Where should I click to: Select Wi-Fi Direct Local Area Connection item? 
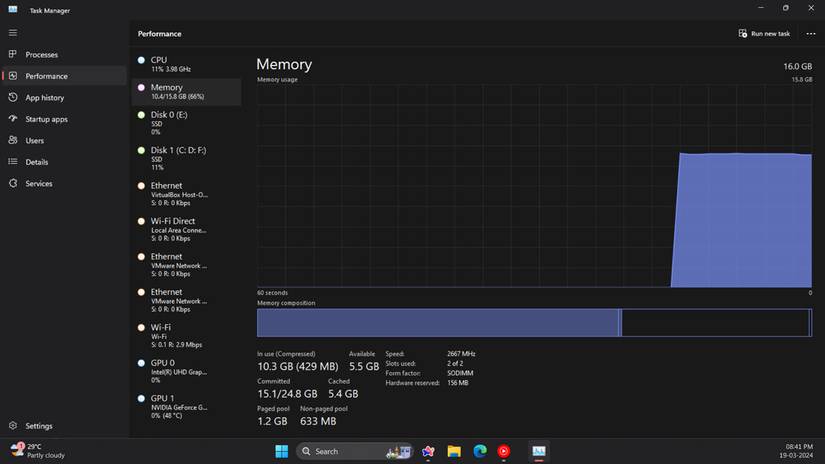(186, 229)
